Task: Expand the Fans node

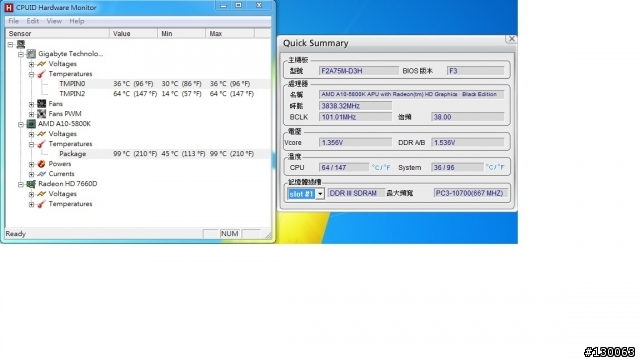Action: tap(31, 104)
